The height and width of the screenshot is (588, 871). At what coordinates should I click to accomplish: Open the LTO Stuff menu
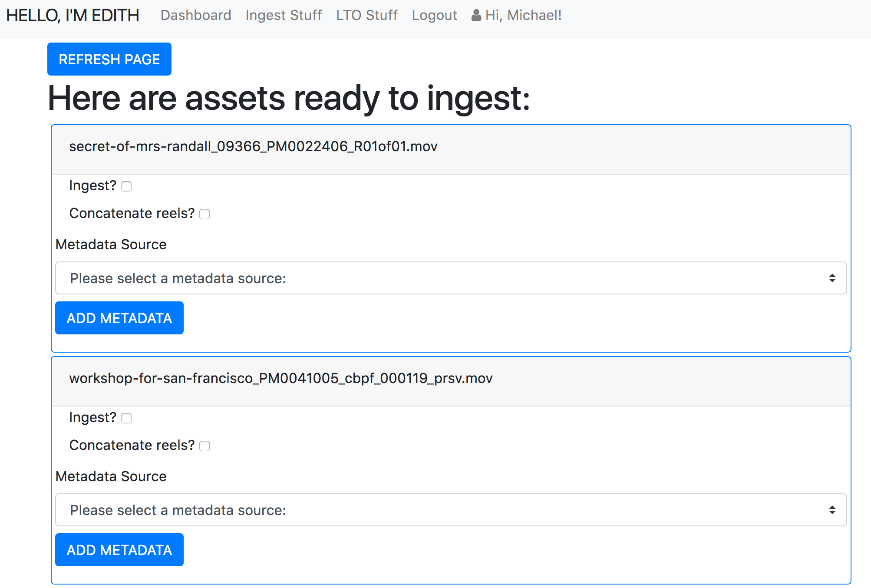(366, 16)
